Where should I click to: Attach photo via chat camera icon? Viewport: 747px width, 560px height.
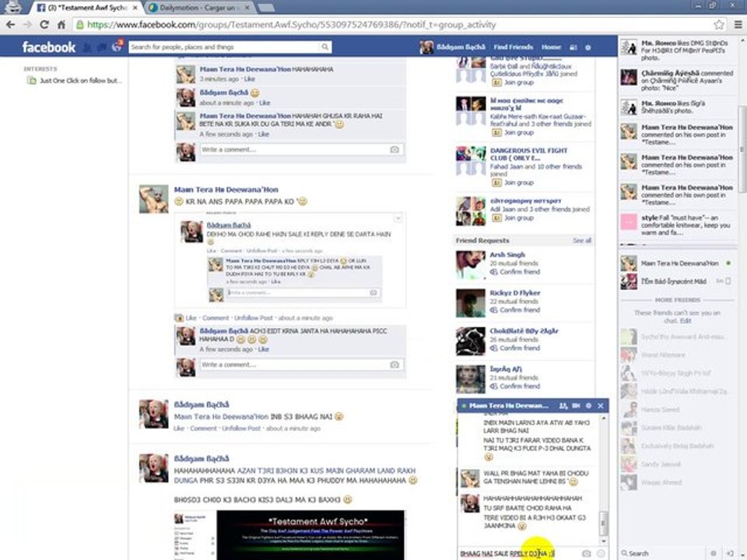[586, 553]
